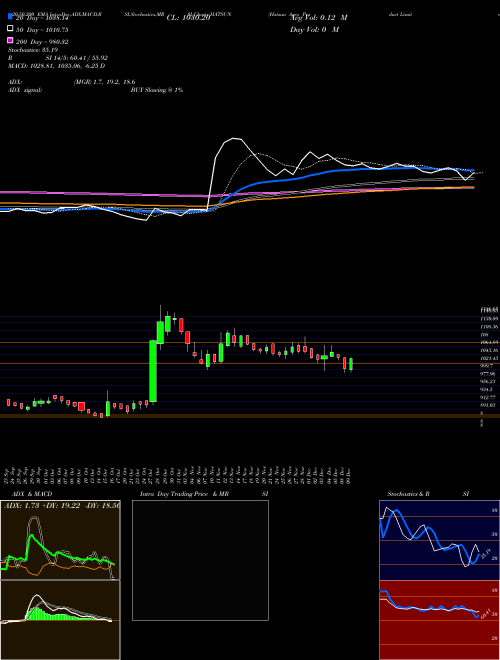Click the white 50 Day EMA legend swatch
500x660 pixels.
point(10,29)
